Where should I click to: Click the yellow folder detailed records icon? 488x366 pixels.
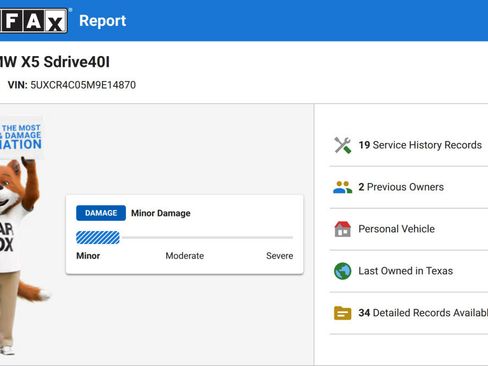point(343,313)
